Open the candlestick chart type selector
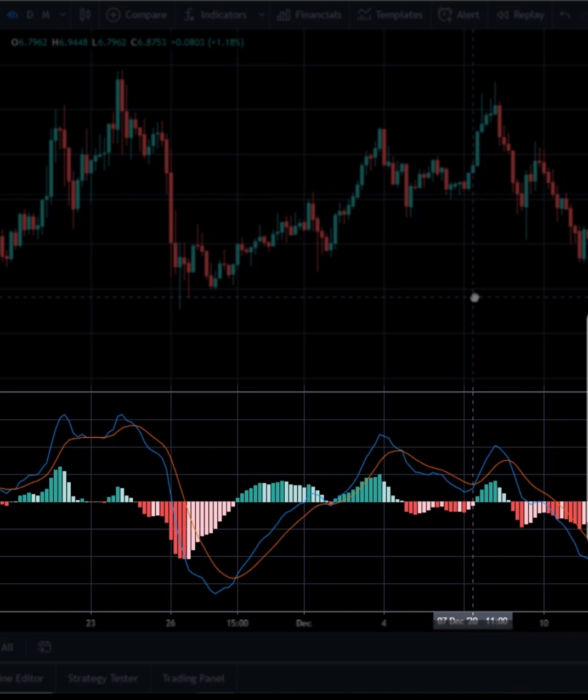This screenshot has width=588, height=700. pyautogui.click(x=85, y=15)
